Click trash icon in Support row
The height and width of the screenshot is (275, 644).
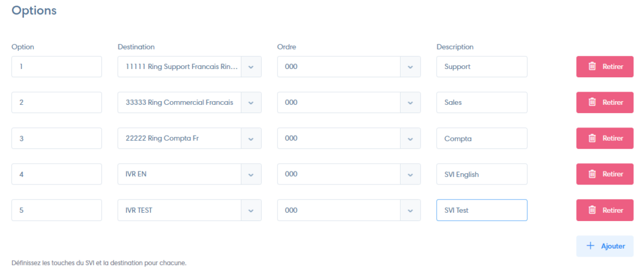pyautogui.click(x=592, y=67)
